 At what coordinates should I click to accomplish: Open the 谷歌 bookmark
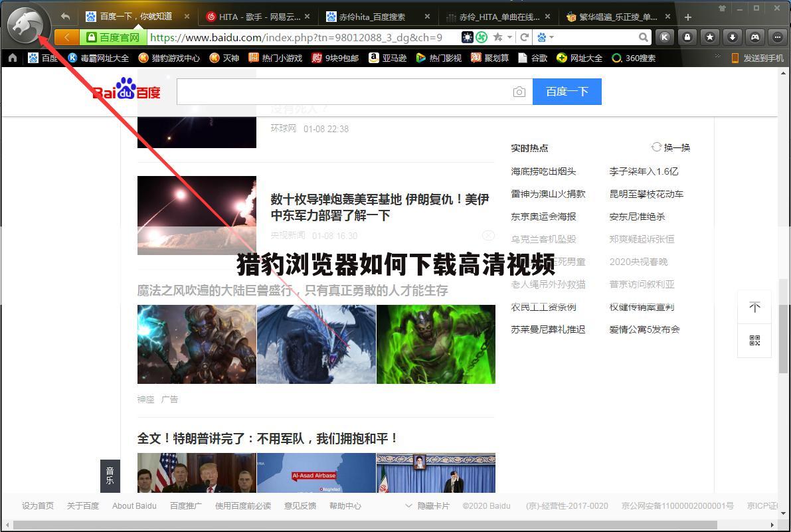(533, 58)
